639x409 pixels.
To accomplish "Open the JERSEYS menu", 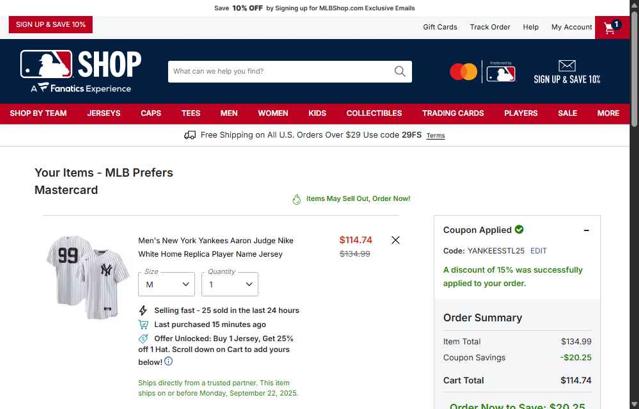I will (x=104, y=113).
